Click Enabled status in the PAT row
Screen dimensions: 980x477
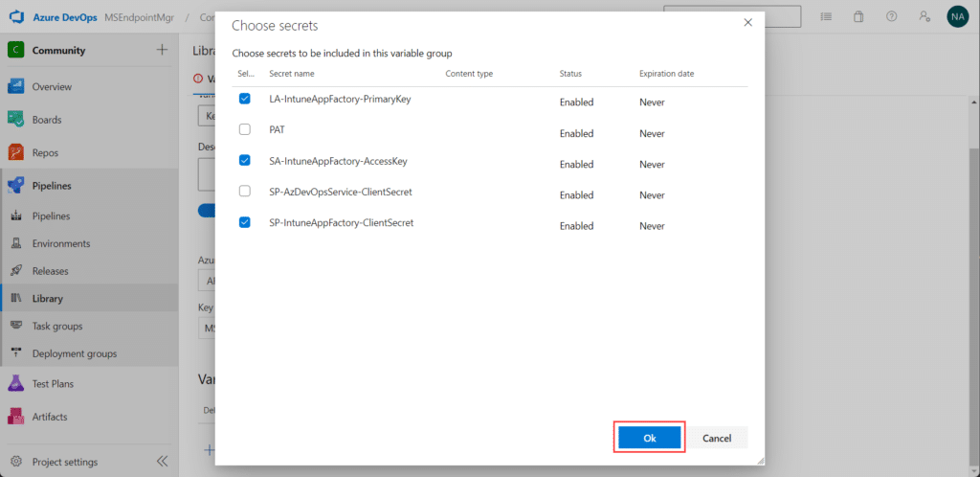576,133
